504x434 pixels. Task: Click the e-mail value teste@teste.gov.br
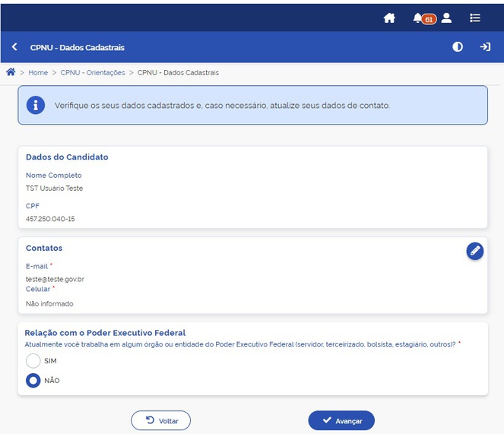pos(55,279)
